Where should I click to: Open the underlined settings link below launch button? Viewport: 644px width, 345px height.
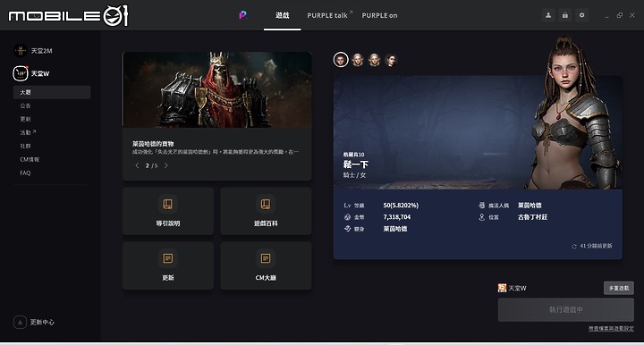pyautogui.click(x=611, y=328)
